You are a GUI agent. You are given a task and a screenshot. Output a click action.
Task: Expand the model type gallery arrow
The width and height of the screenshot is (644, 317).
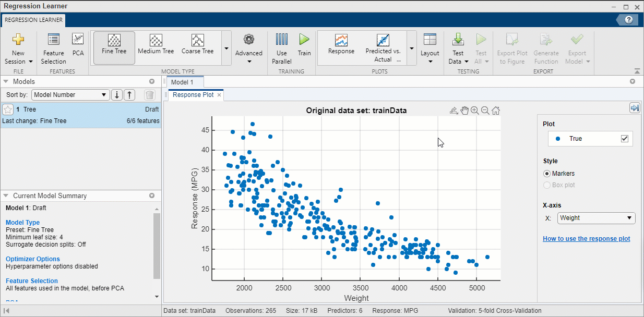(226, 48)
